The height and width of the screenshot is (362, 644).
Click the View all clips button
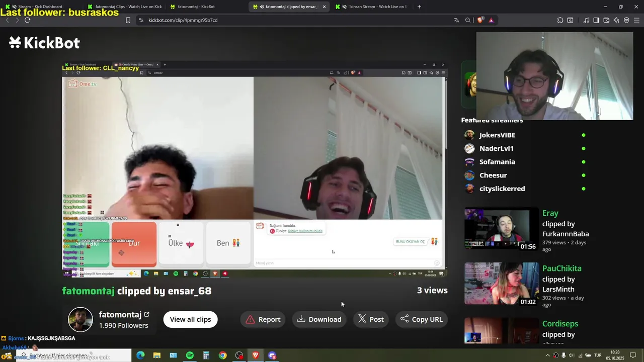pyautogui.click(x=190, y=319)
